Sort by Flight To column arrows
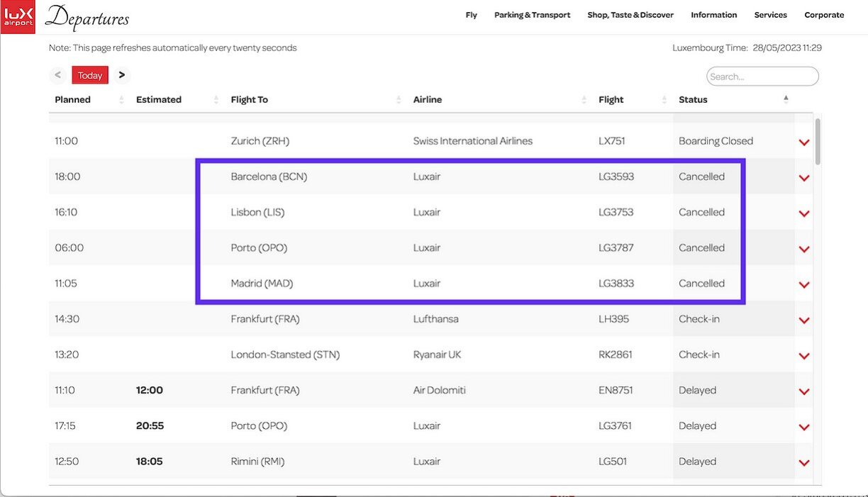This screenshot has height=497, width=868. coord(399,100)
